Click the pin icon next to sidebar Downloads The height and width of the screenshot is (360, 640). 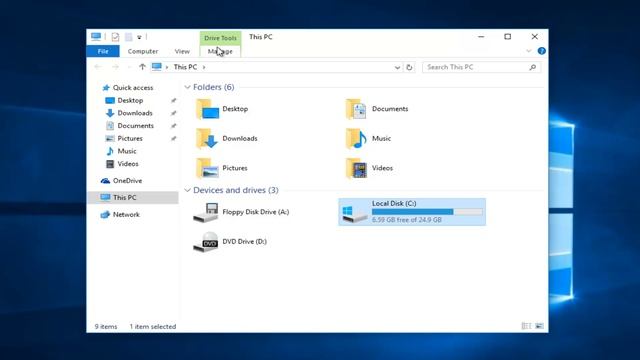coord(173,113)
